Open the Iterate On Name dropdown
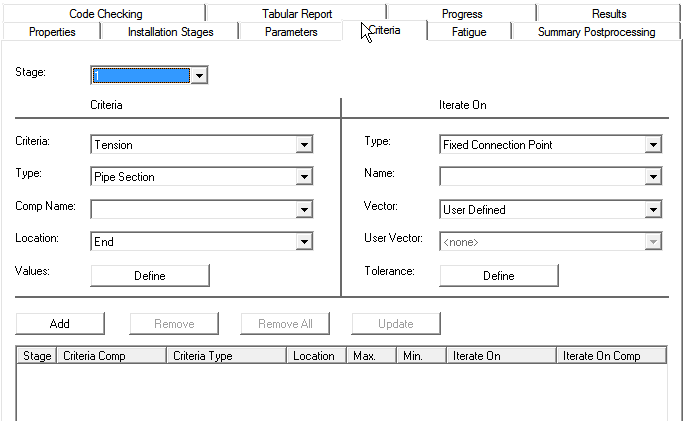685x421 pixels. click(x=653, y=177)
